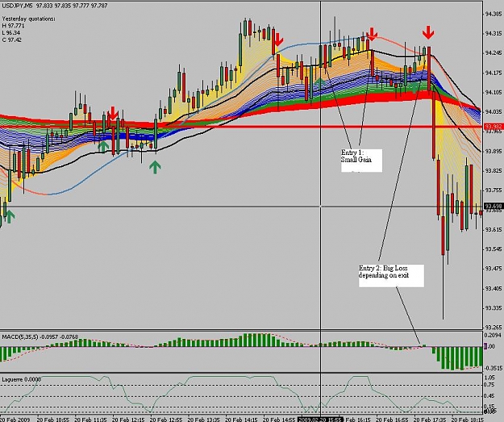Click the 93.405 price axis label
Screen dimensions: 504x422
coord(494,289)
